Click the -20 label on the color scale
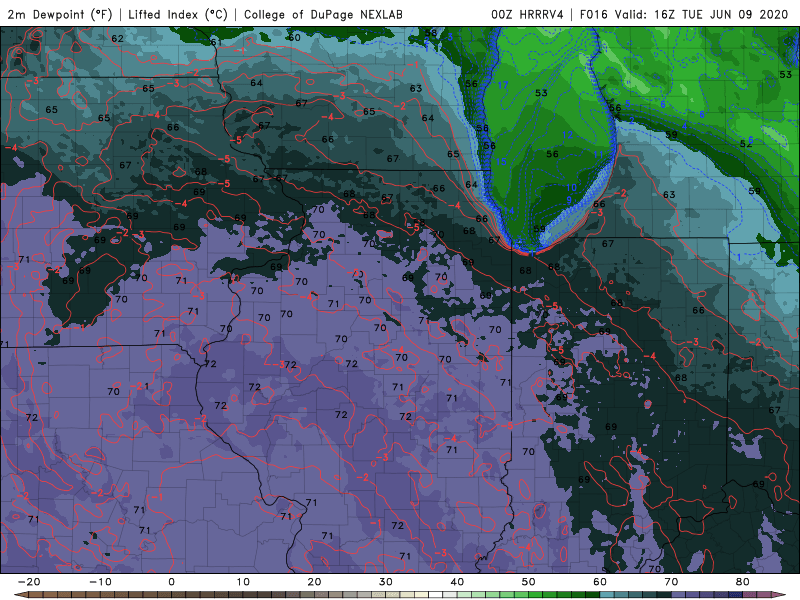800x600 pixels. pos(29,582)
